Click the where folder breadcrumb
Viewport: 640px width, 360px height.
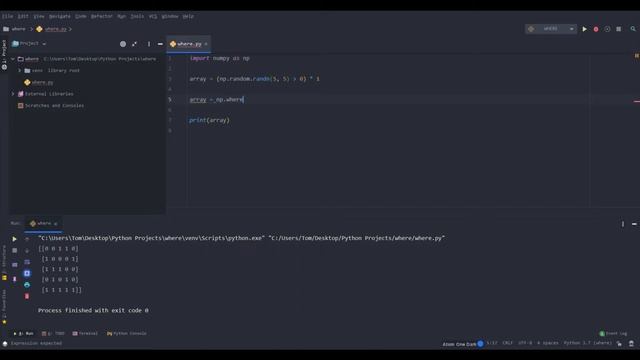coord(15,29)
